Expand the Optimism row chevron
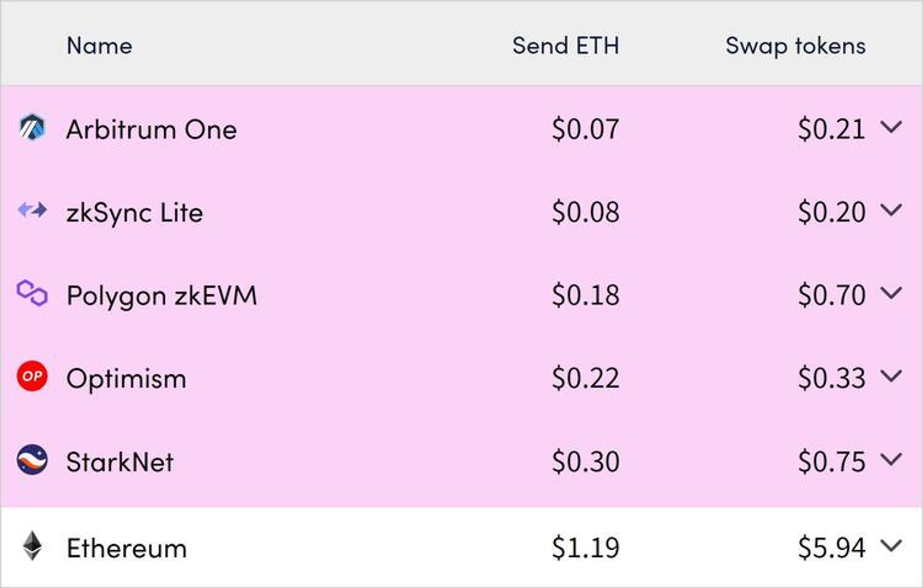923x588 pixels. click(x=891, y=376)
